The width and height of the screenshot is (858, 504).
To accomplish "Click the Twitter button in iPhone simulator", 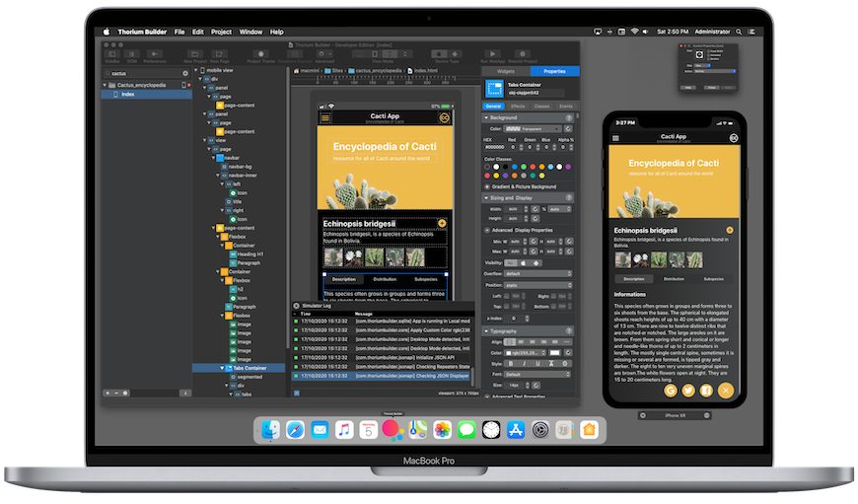I will tap(688, 391).
